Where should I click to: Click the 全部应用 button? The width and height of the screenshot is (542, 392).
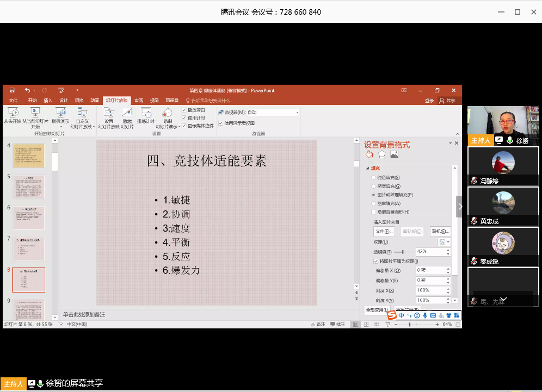[377, 310]
